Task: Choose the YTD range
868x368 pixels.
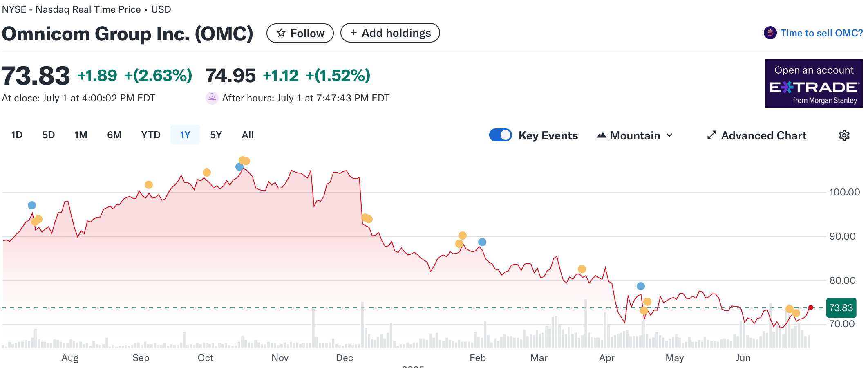Action: click(151, 135)
